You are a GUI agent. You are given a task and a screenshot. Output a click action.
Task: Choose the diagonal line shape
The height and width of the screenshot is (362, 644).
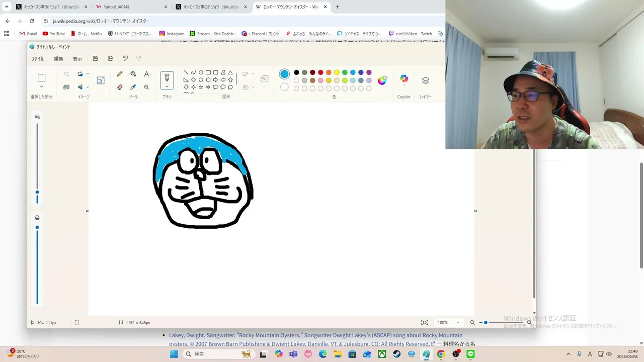tap(186, 72)
